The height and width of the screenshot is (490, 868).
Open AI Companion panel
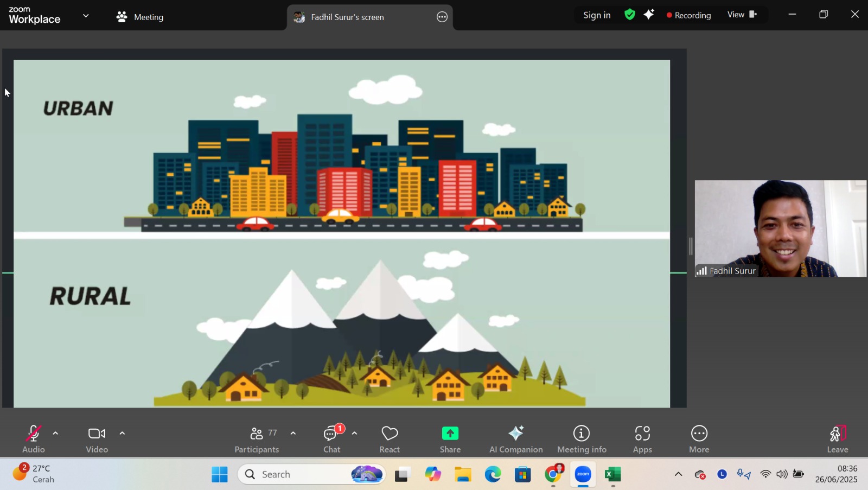pyautogui.click(x=516, y=439)
